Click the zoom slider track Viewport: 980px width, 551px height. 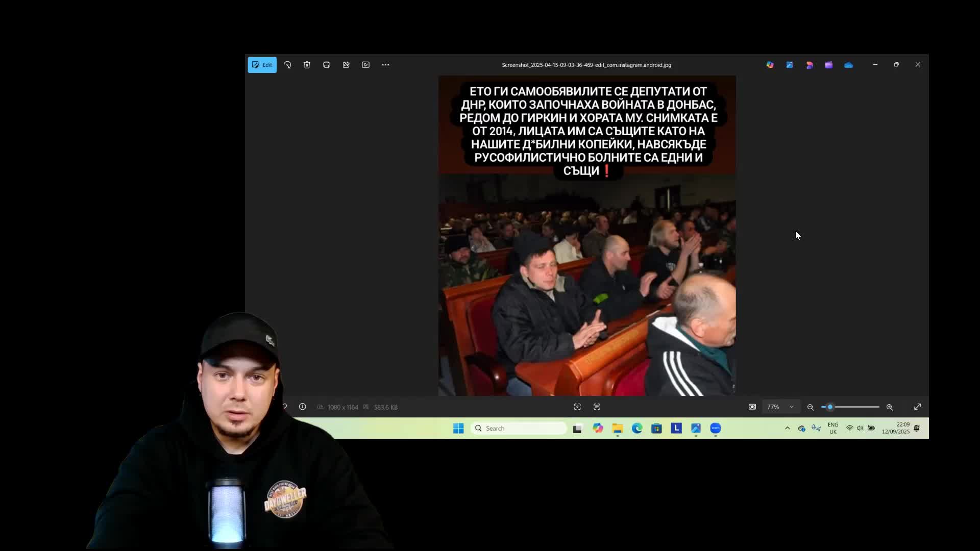pyautogui.click(x=850, y=407)
